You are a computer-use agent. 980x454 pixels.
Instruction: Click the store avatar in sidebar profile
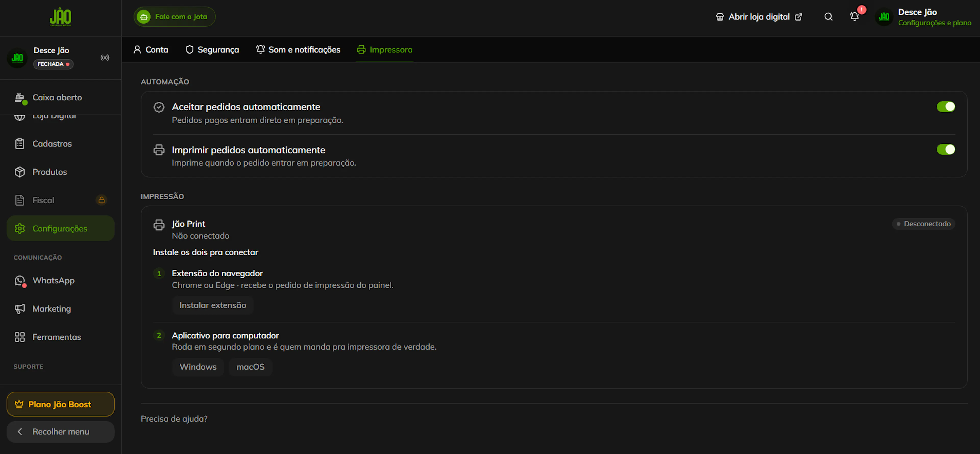[x=17, y=58]
